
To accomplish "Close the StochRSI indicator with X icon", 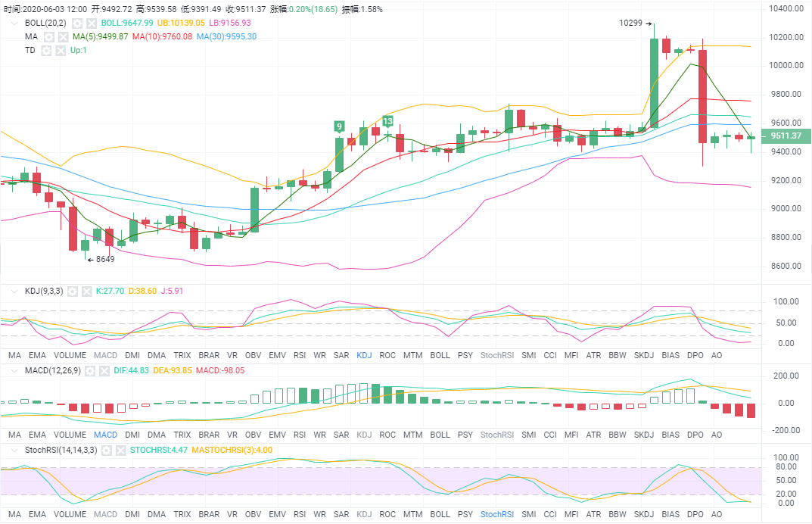I will click(x=120, y=450).
